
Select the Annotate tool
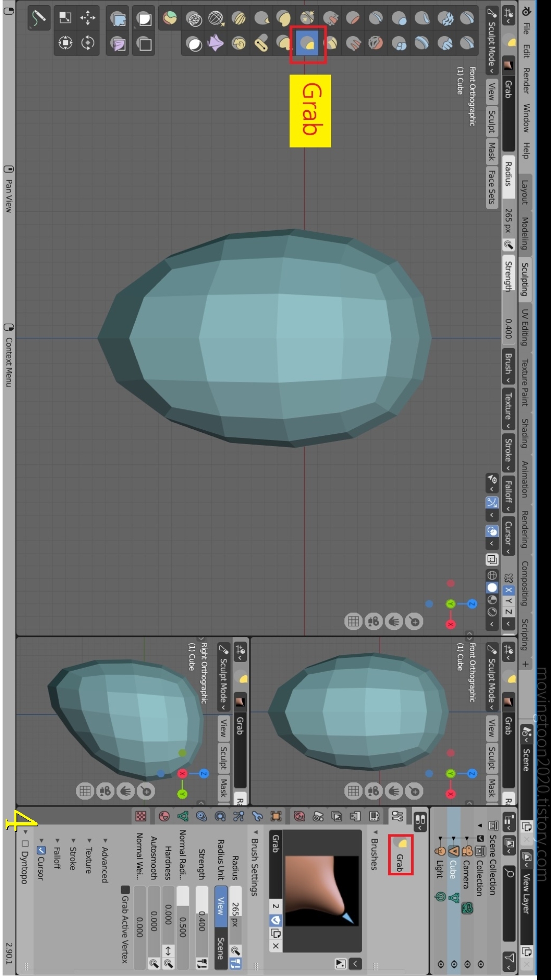coord(39,18)
